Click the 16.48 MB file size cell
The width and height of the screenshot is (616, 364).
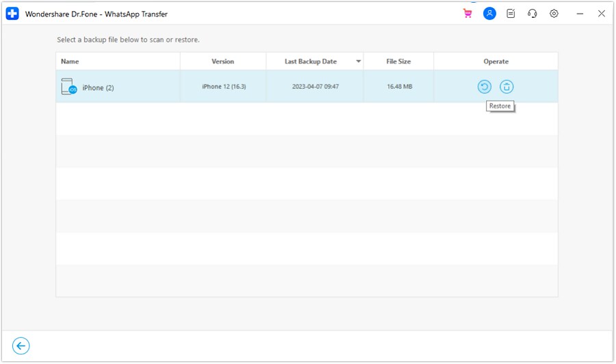[400, 86]
